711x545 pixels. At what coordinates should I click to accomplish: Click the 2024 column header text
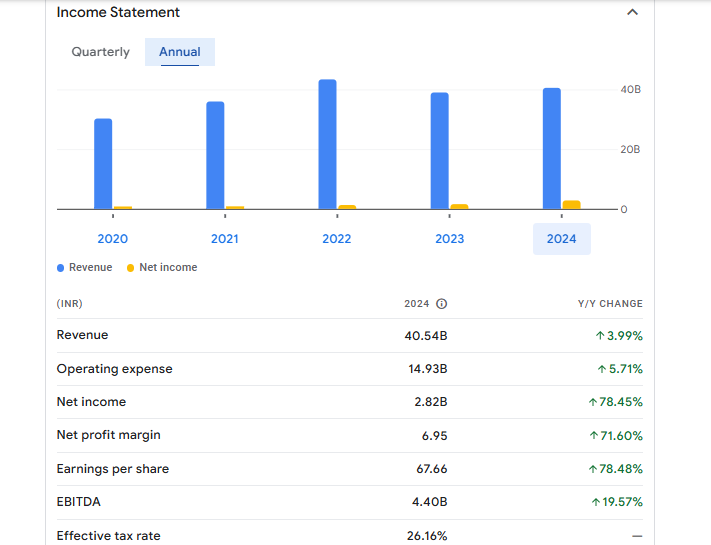click(x=417, y=304)
